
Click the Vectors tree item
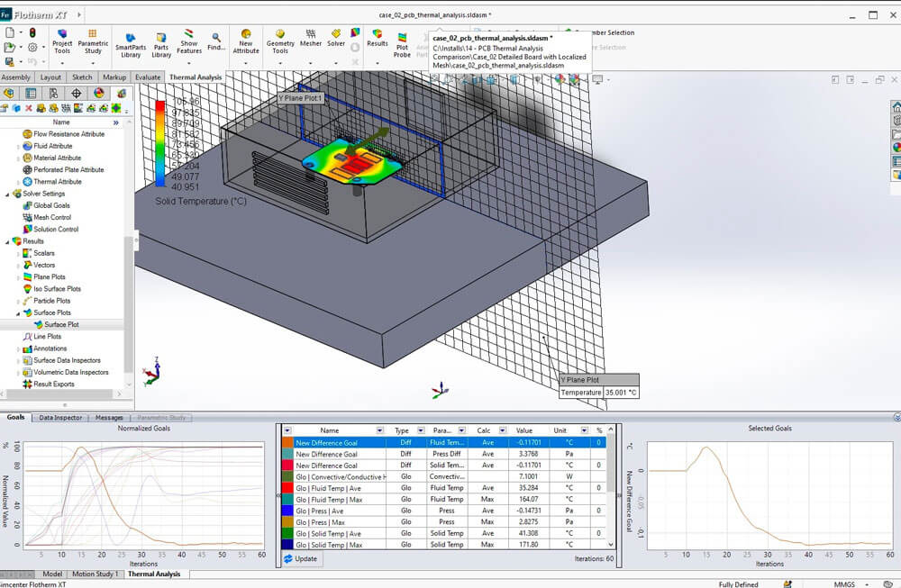click(39, 266)
